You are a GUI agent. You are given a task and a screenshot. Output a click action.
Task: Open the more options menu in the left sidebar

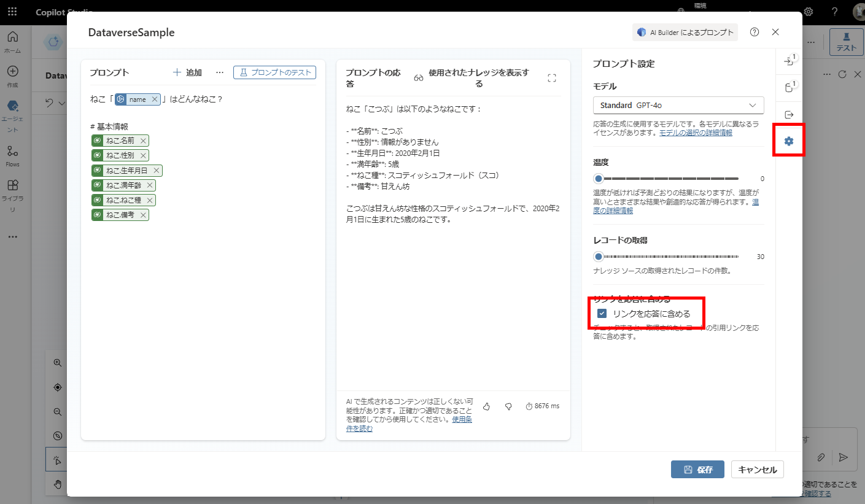pyautogui.click(x=12, y=236)
